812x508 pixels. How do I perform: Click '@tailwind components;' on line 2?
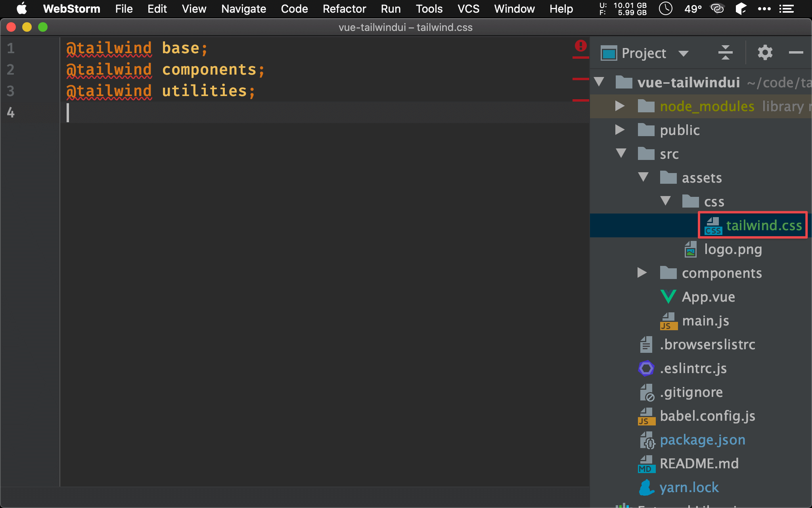[165, 70]
